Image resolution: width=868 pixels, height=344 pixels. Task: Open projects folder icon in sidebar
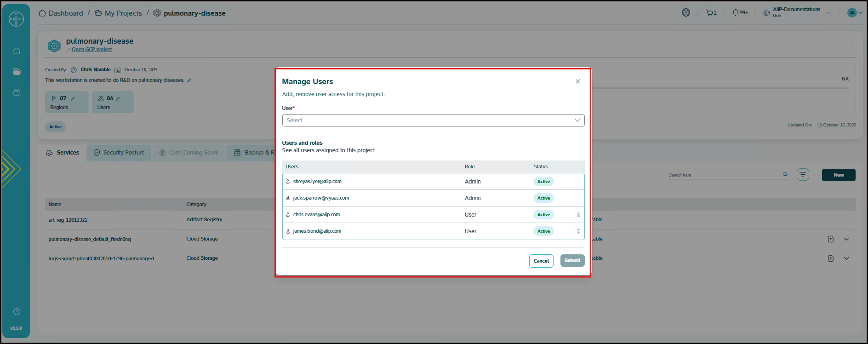coord(17,72)
